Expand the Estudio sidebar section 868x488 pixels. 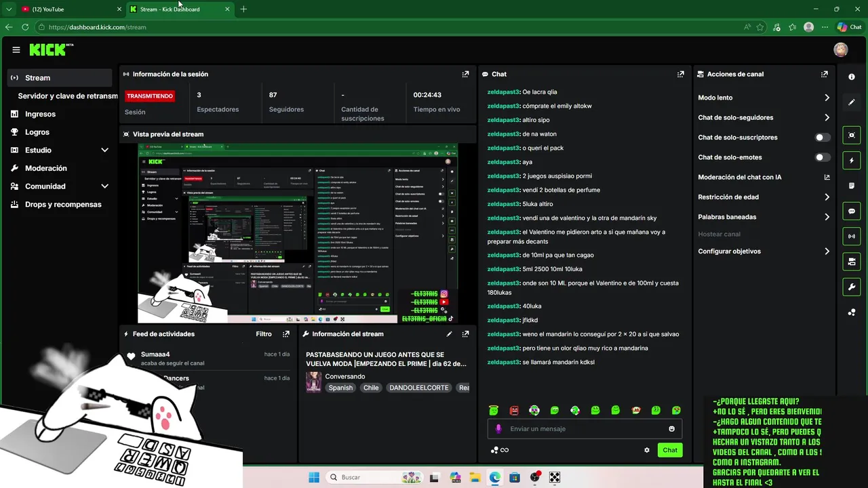tap(104, 150)
